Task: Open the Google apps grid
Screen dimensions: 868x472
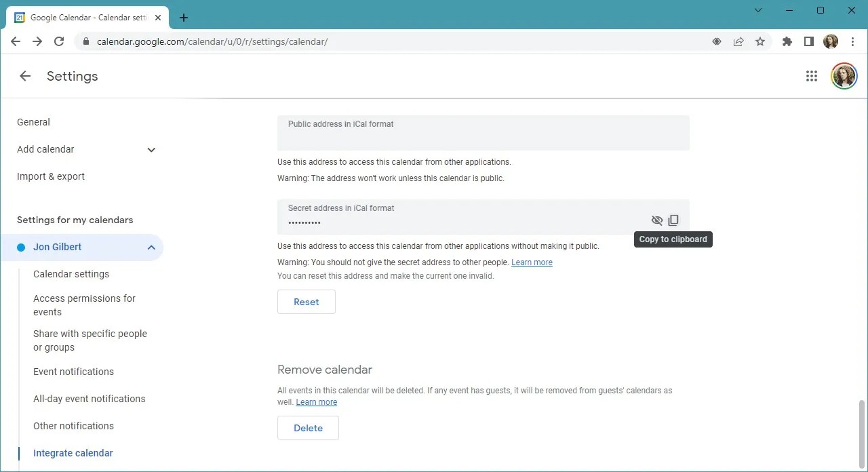Action: coord(812,76)
